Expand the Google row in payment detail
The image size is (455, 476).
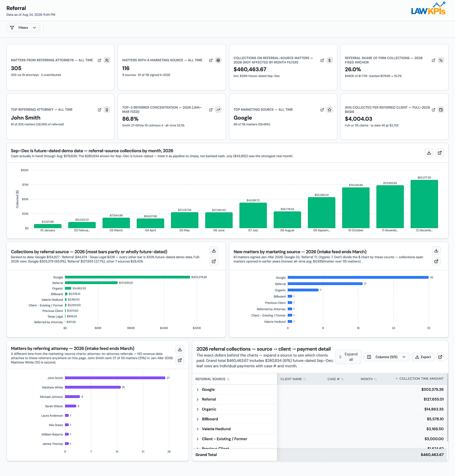(198, 390)
